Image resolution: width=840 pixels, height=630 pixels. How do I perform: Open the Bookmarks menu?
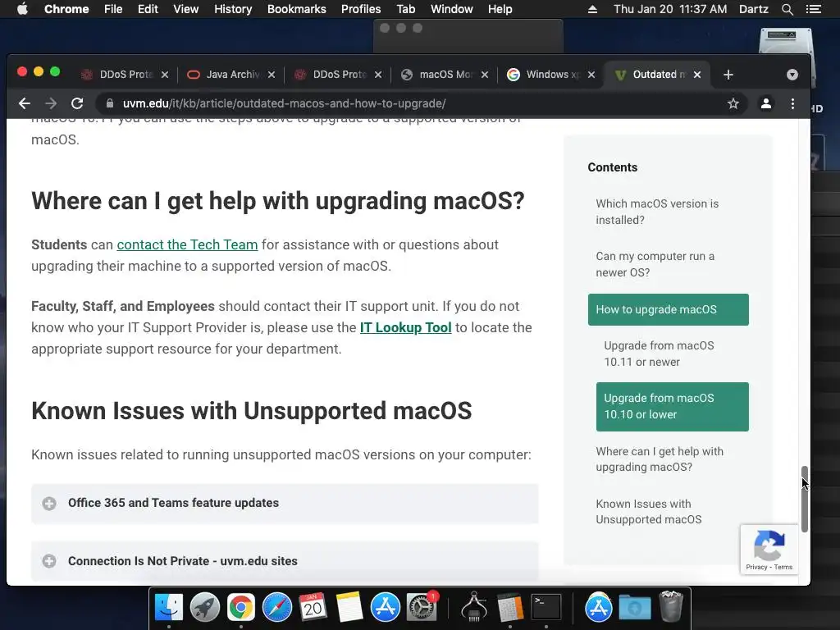tap(297, 9)
